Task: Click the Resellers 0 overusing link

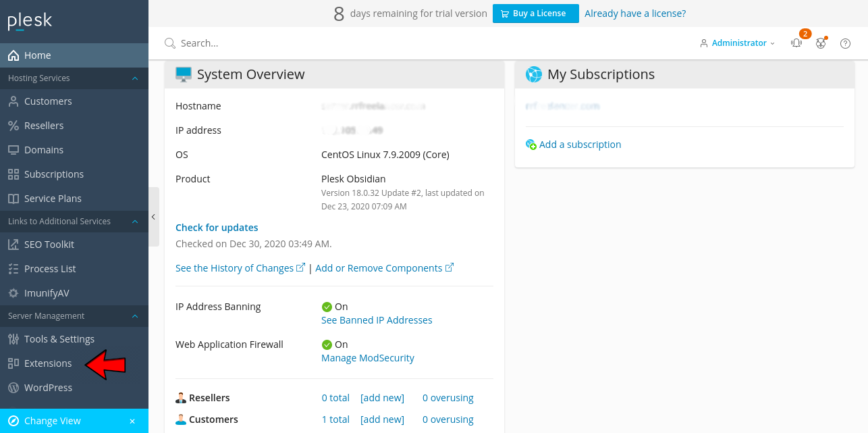Action: pos(448,398)
